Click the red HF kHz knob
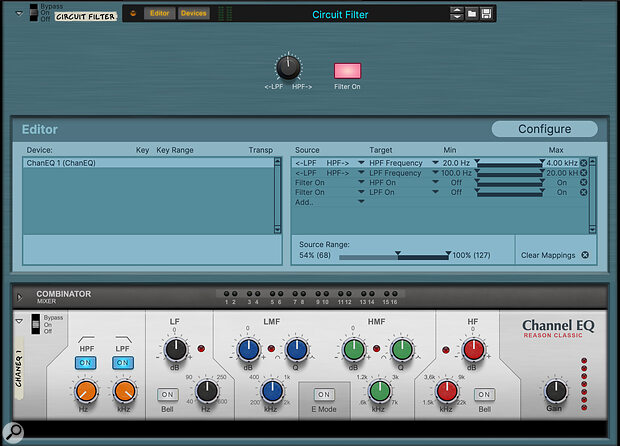Viewport: 620px width, 446px height. pos(447,391)
